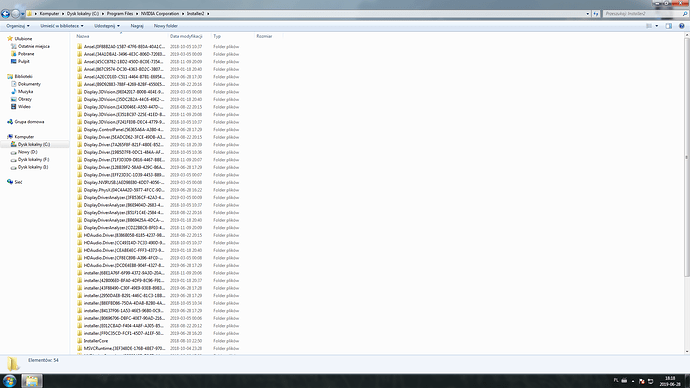Click the Explorer taskbar icon
This screenshot has height=388, width=690.
coord(31,381)
